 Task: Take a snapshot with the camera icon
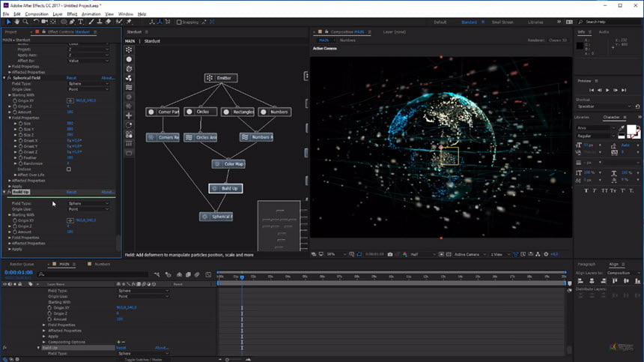pyautogui.click(x=390, y=254)
